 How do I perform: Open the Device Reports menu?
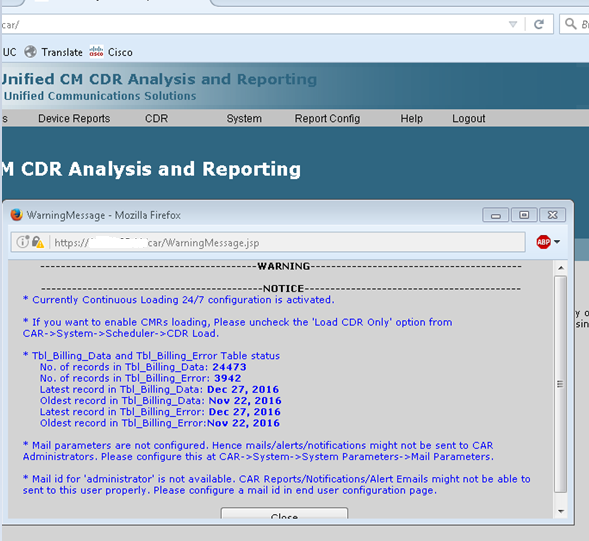[x=74, y=119]
